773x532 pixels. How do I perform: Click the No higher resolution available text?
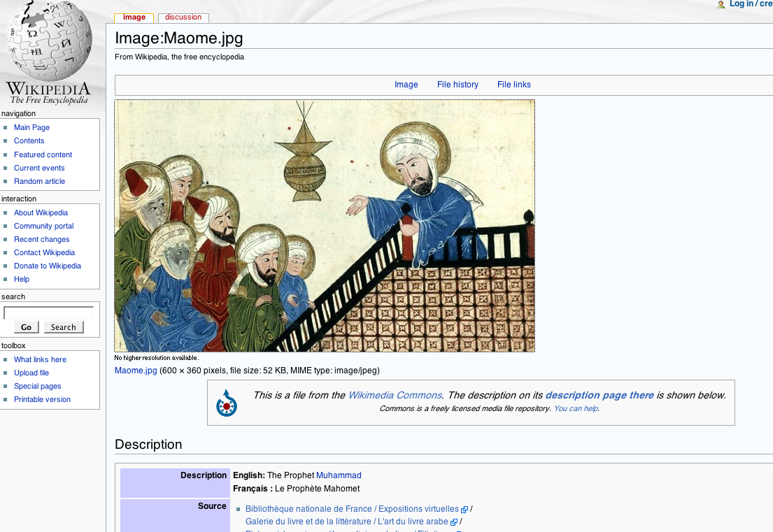(156, 358)
